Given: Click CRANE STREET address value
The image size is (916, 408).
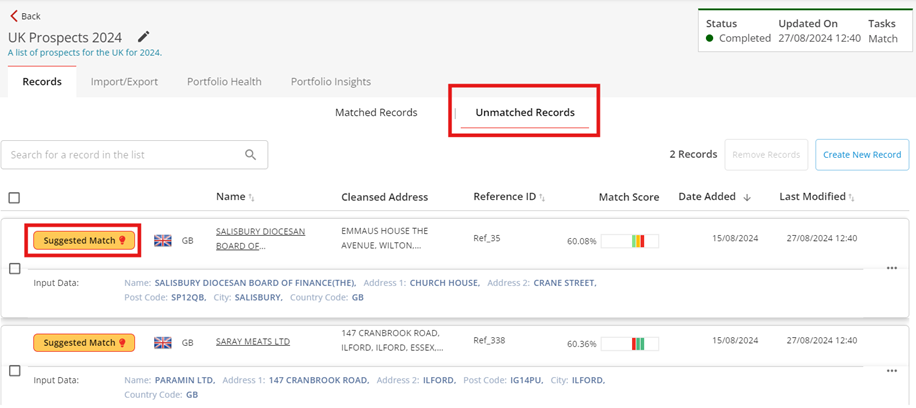Looking at the screenshot, I should (565, 283).
